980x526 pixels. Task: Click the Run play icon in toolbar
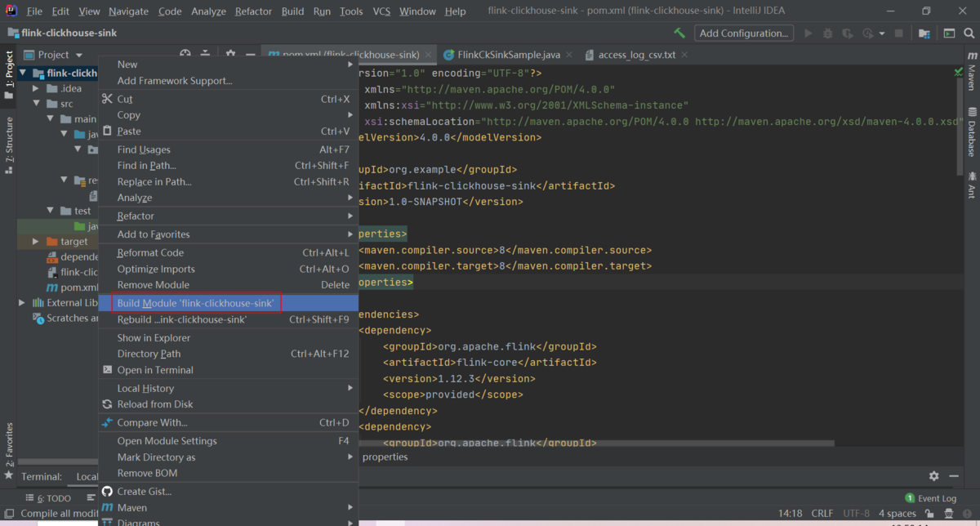[x=808, y=33]
